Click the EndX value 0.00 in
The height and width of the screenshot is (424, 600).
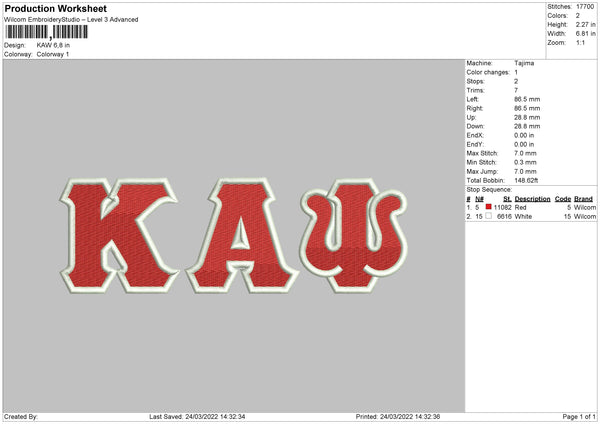[x=524, y=135]
